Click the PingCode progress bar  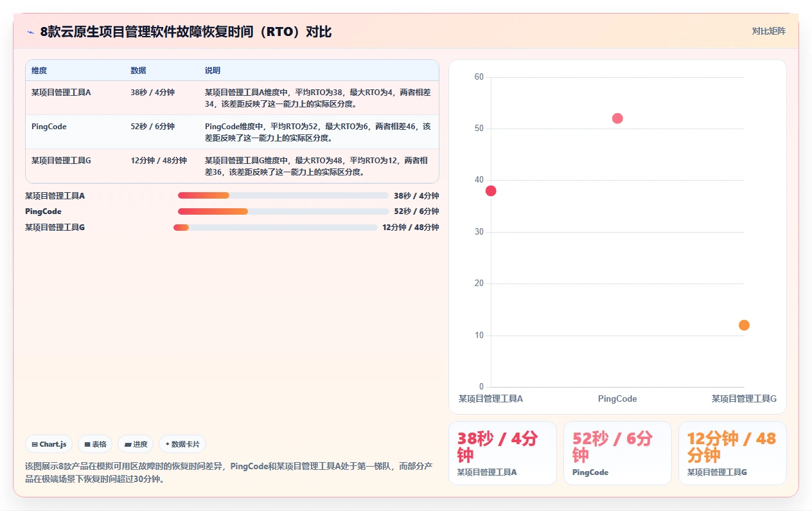tap(283, 211)
